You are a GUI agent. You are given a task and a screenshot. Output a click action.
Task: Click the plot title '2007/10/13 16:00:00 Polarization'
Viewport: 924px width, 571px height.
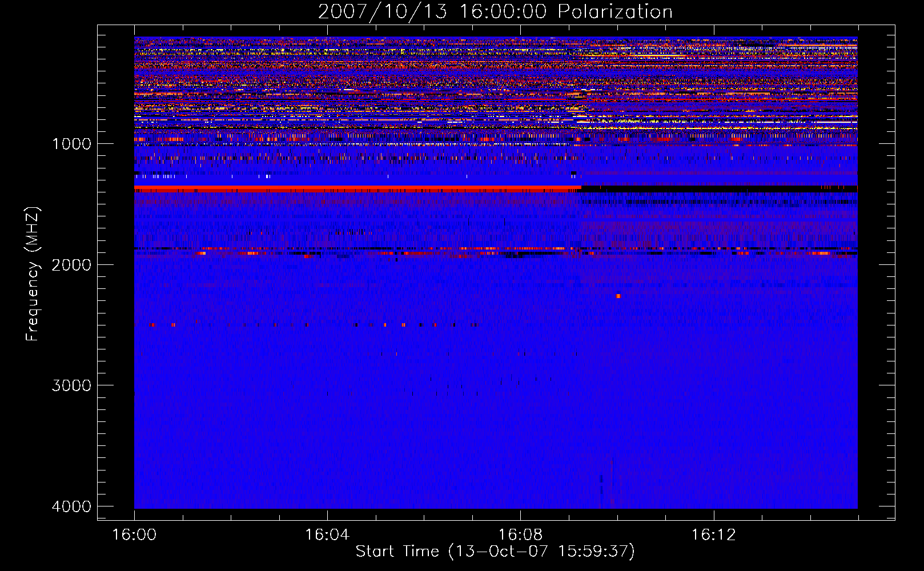click(495, 11)
